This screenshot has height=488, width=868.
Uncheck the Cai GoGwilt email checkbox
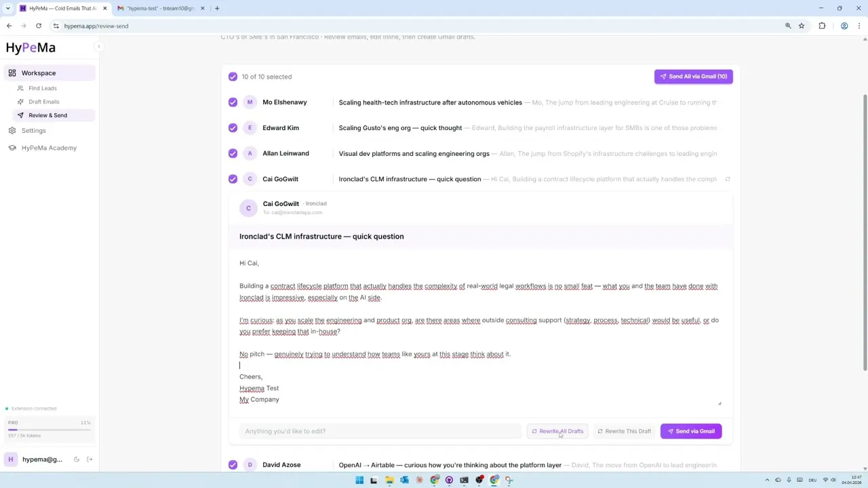pyautogui.click(x=233, y=179)
